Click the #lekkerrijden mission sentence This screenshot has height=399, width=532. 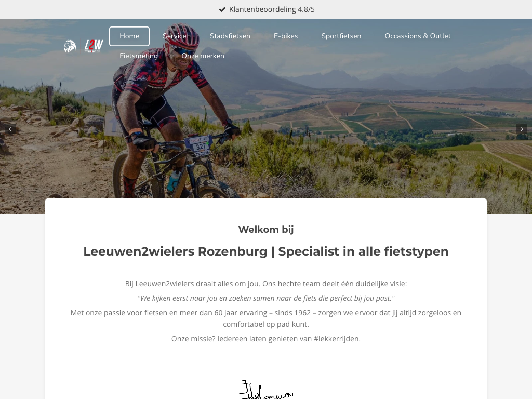[x=266, y=339]
